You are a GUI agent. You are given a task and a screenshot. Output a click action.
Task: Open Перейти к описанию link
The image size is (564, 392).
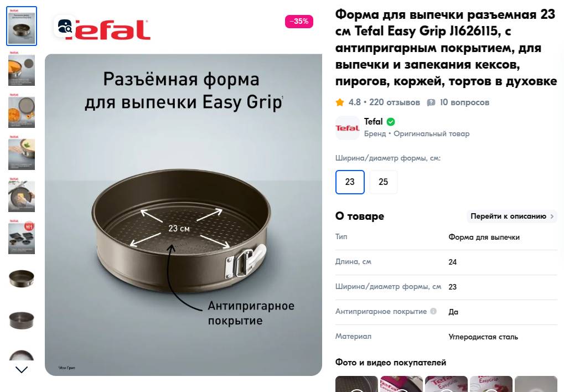(512, 216)
